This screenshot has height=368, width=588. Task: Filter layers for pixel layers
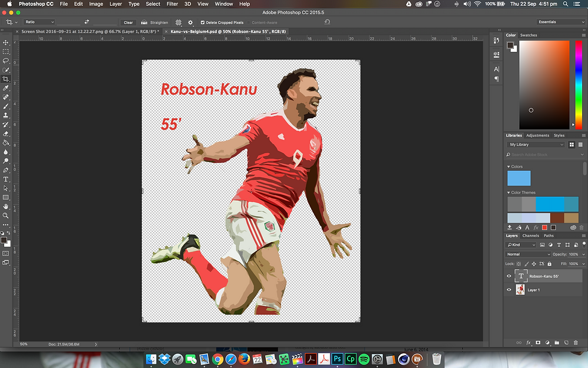click(x=542, y=245)
